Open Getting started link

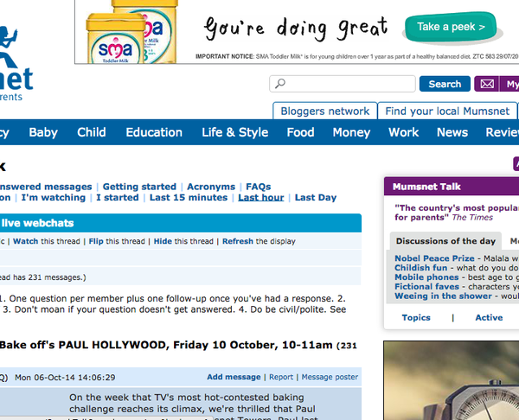coord(139,187)
